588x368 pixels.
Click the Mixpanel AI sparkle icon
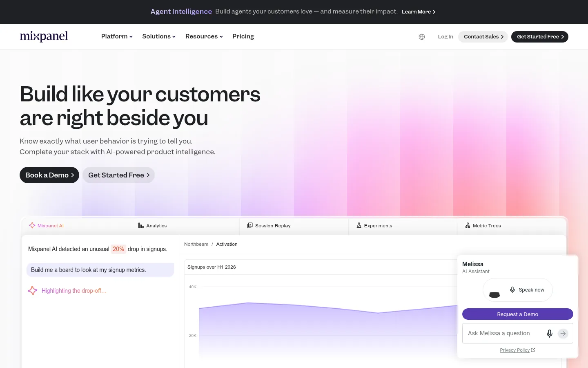pyautogui.click(x=32, y=225)
